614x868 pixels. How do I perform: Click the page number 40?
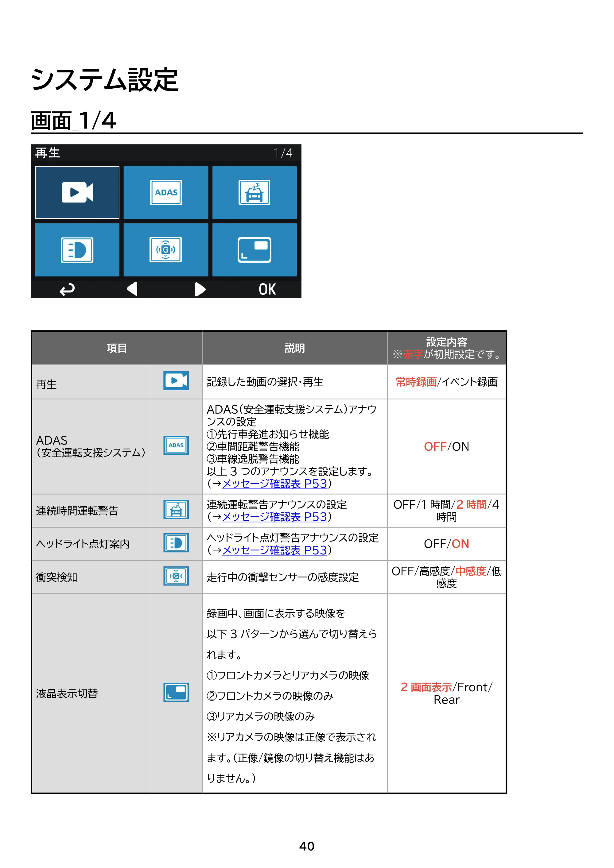tap(307, 846)
